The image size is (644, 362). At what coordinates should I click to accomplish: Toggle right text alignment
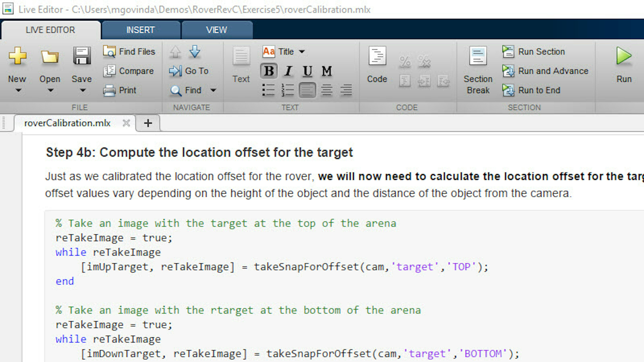pos(346,90)
